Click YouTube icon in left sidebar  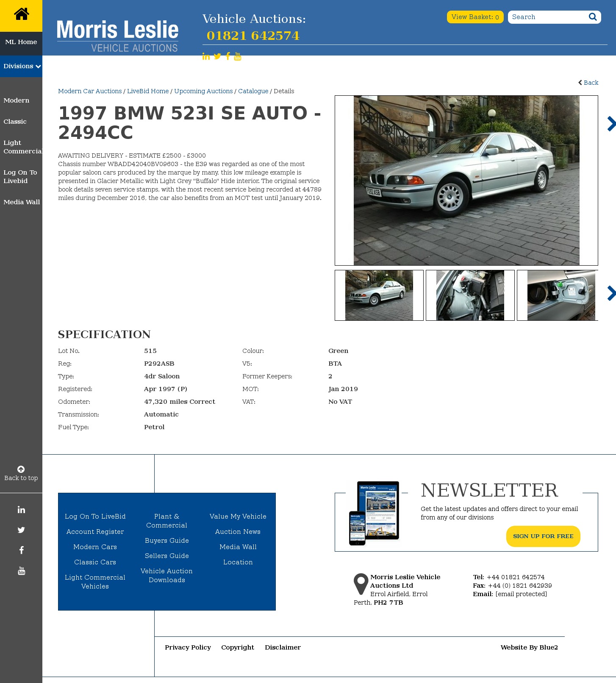pyautogui.click(x=21, y=571)
